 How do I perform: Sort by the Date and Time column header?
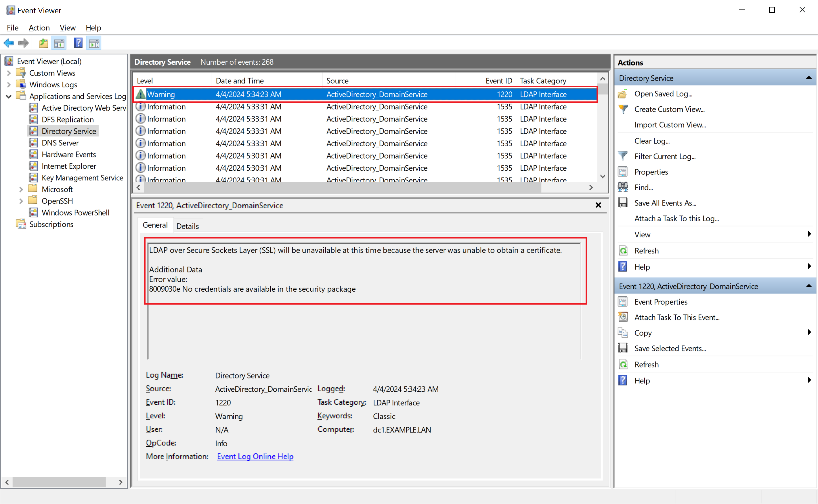click(267, 81)
